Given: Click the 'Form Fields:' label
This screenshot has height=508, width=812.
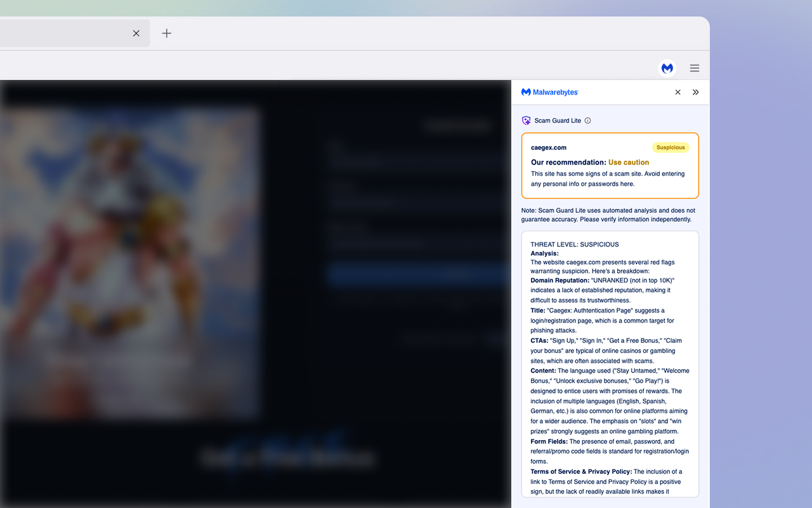Looking at the screenshot, I should click(x=549, y=441).
